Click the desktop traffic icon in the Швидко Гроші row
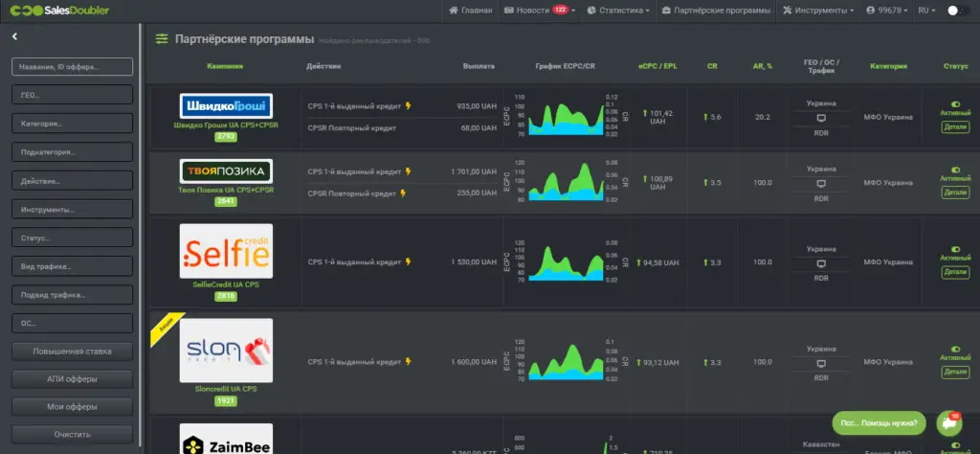The width and height of the screenshot is (980, 454). pos(821,118)
